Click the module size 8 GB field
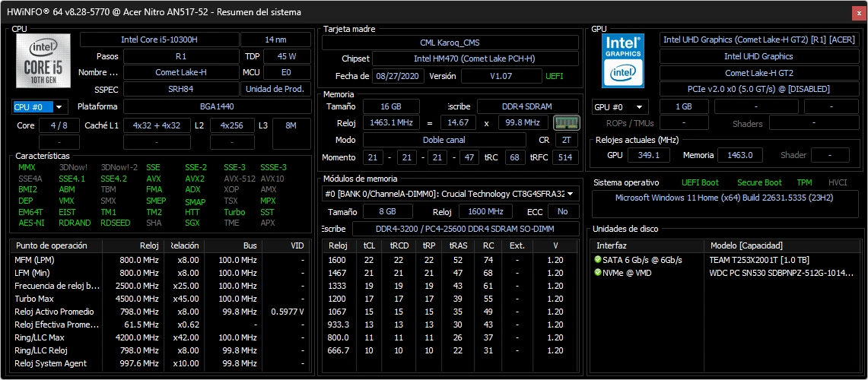This screenshot has height=380, width=868. (x=387, y=211)
